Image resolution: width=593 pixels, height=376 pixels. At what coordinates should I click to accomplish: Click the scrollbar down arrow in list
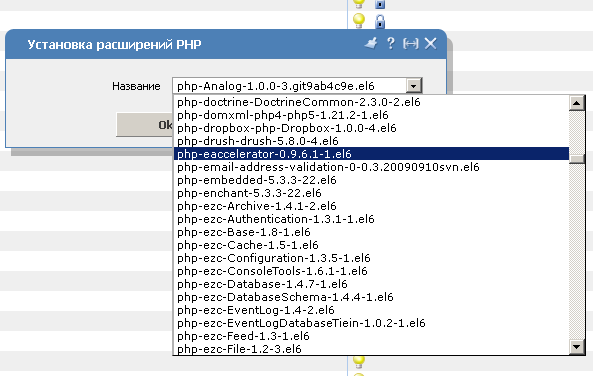coord(577,346)
